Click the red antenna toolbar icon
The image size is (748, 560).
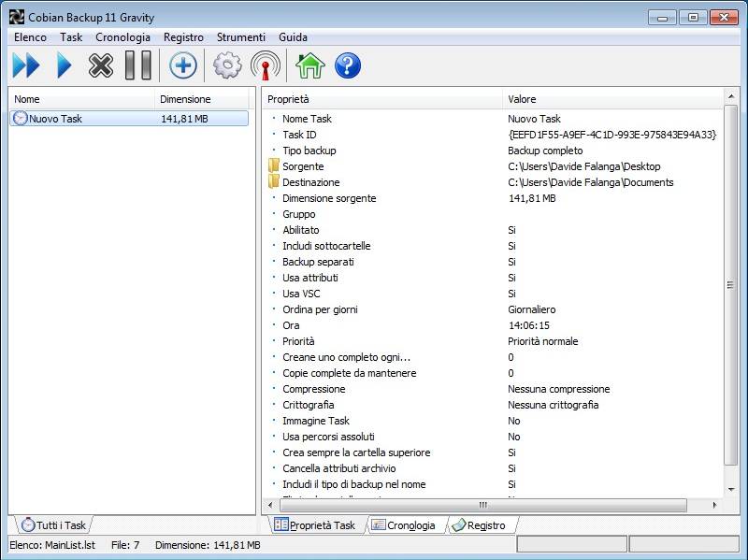266,65
